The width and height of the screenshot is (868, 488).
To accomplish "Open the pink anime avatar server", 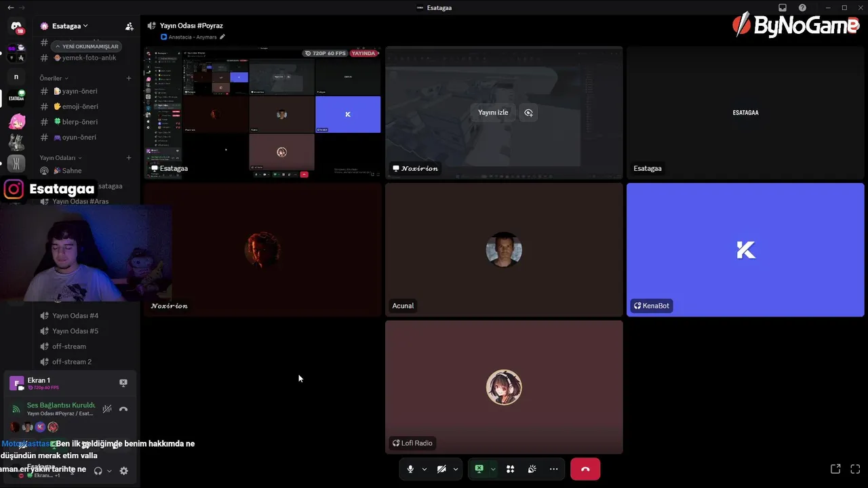I will click(16, 122).
